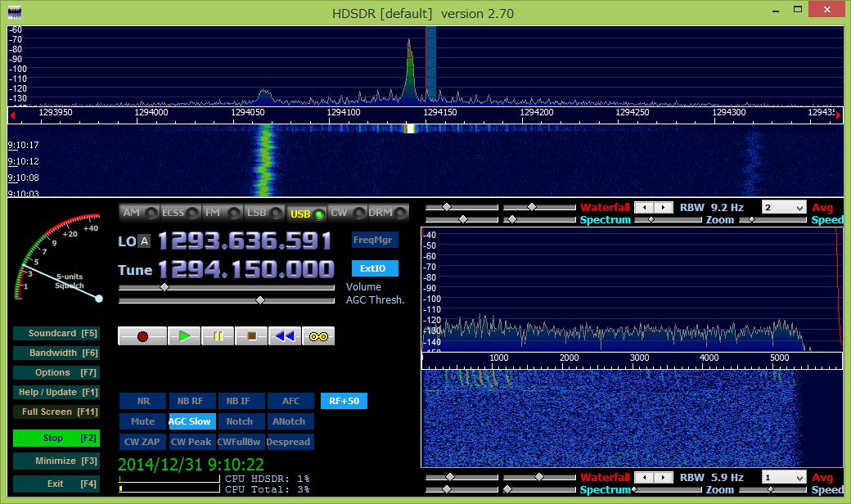The image size is (851, 504).
Task: Rewind using the blue rewind button
Action: click(285, 336)
